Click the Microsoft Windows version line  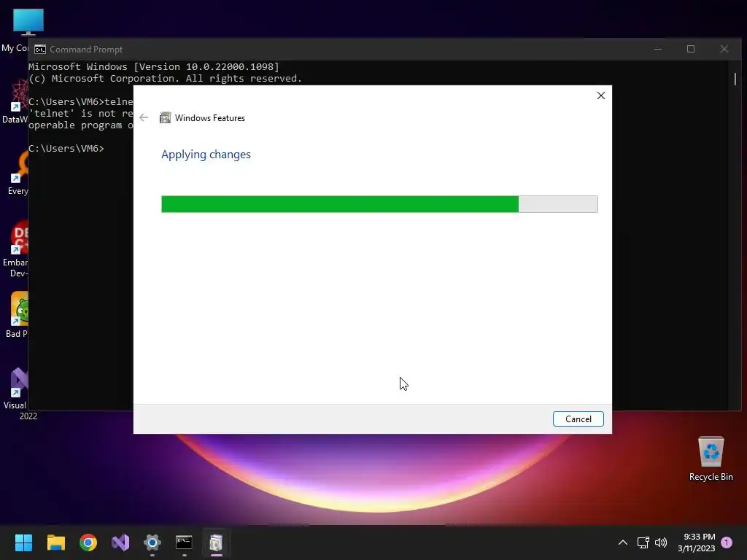coord(154,66)
